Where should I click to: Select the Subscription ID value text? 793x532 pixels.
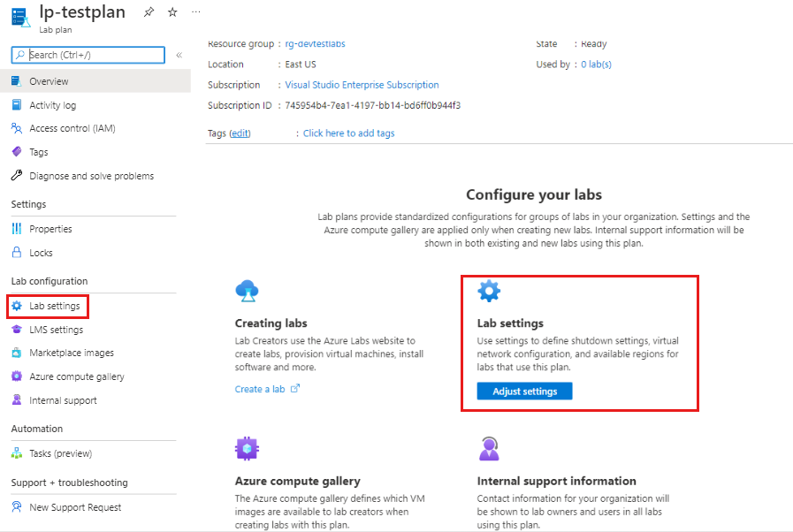[373, 105]
